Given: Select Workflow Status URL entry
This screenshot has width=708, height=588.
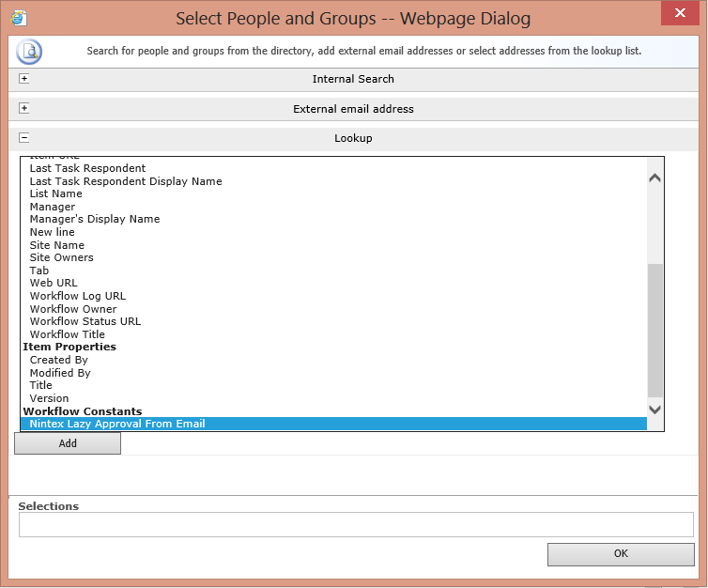Looking at the screenshot, I should 85,321.
